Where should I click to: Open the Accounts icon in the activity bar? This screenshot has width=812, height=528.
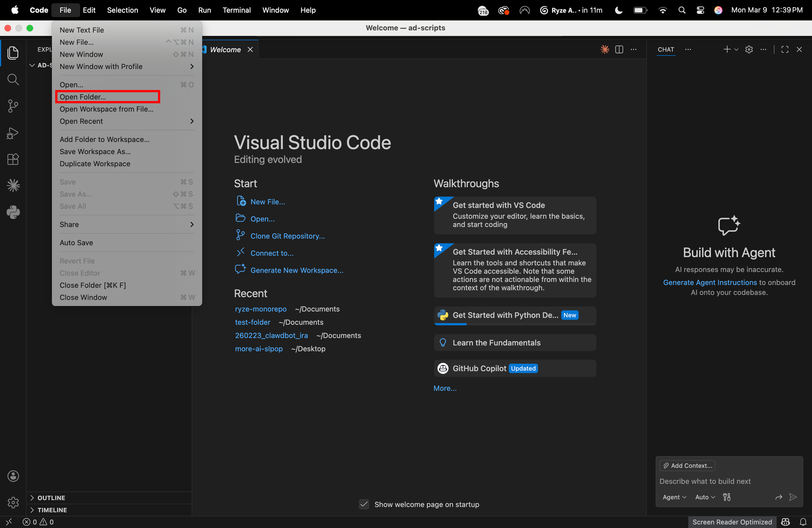pos(13,476)
